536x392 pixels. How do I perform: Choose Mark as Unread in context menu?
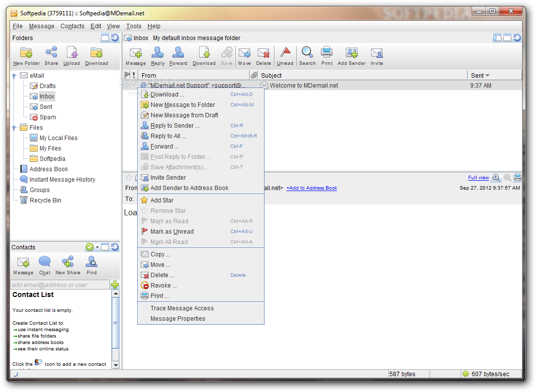coord(201,232)
